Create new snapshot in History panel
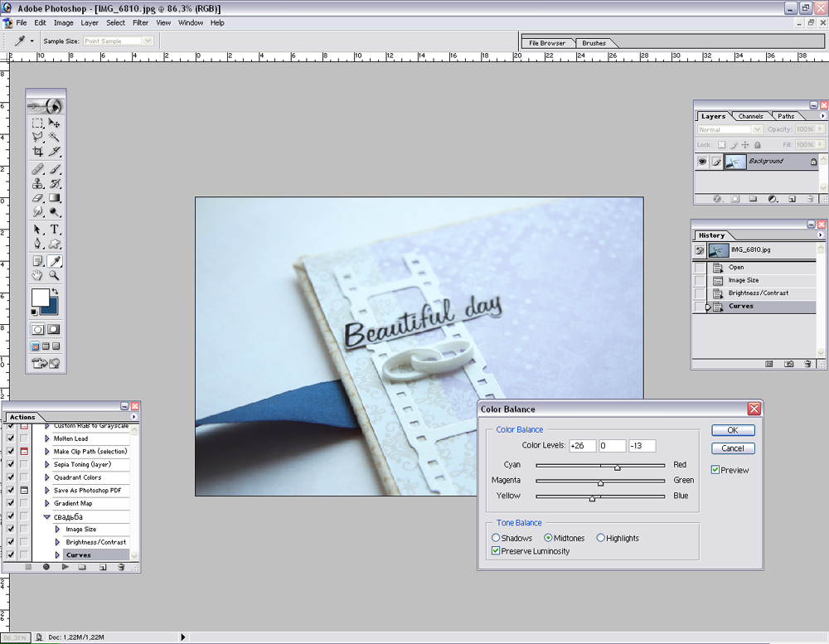The image size is (829, 644). click(788, 364)
